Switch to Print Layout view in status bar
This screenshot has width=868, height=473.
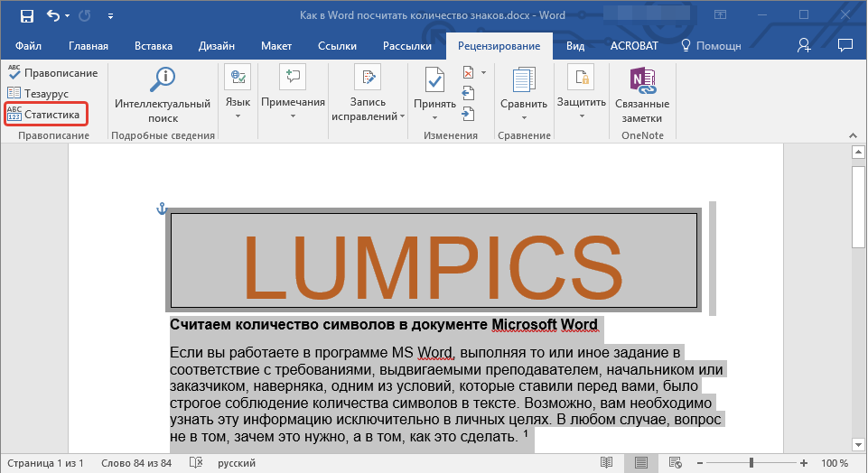640,463
